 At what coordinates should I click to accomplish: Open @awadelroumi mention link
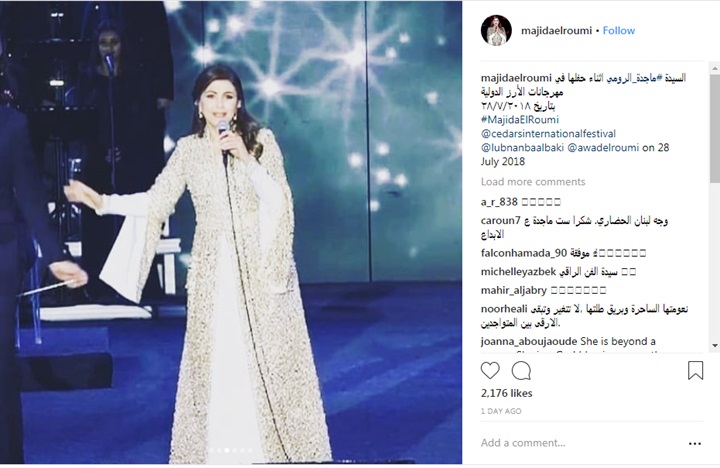(x=603, y=147)
